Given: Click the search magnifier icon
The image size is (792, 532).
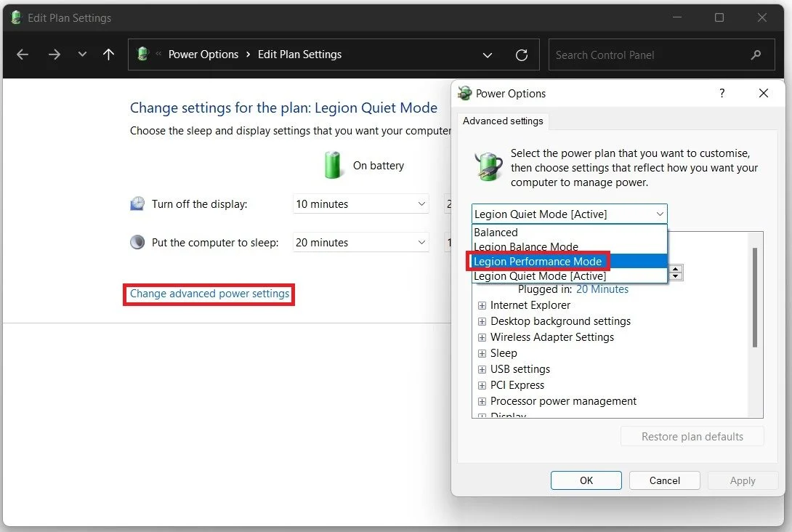Looking at the screenshot, I should [x=756, y=55].
